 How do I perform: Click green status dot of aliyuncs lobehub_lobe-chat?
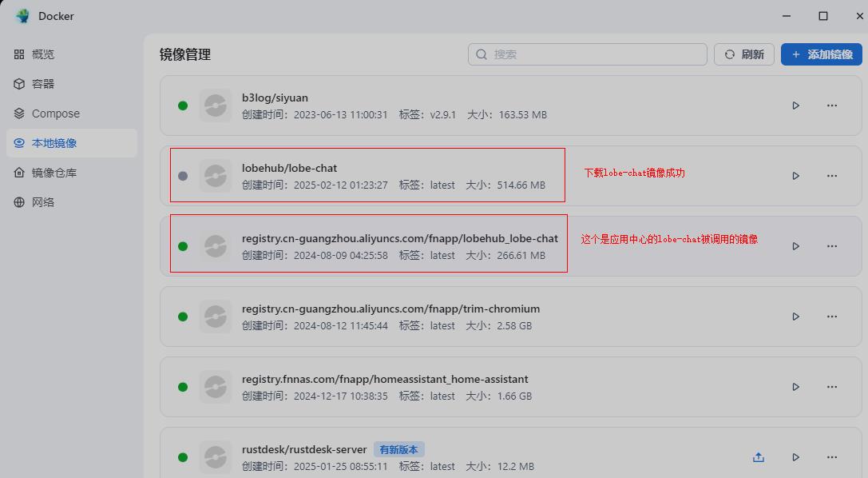pyautogui.click(x=183, y=246)
